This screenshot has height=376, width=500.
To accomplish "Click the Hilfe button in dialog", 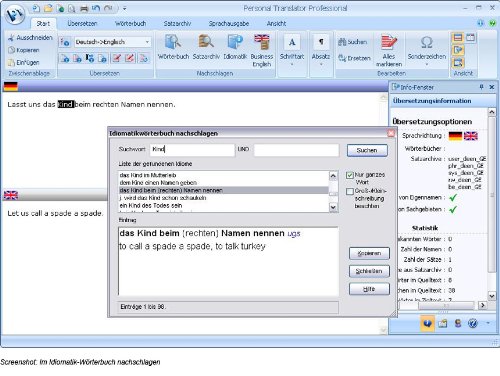I will point(369,289).
